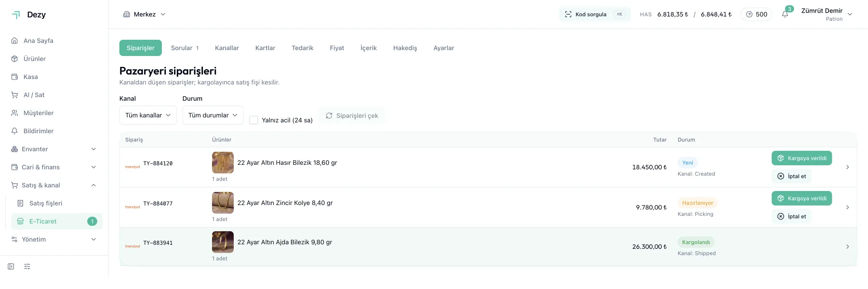Screen dimensions: 868x289
Task: Click the Al / Sat cart icon
Action: coord(14,95)
